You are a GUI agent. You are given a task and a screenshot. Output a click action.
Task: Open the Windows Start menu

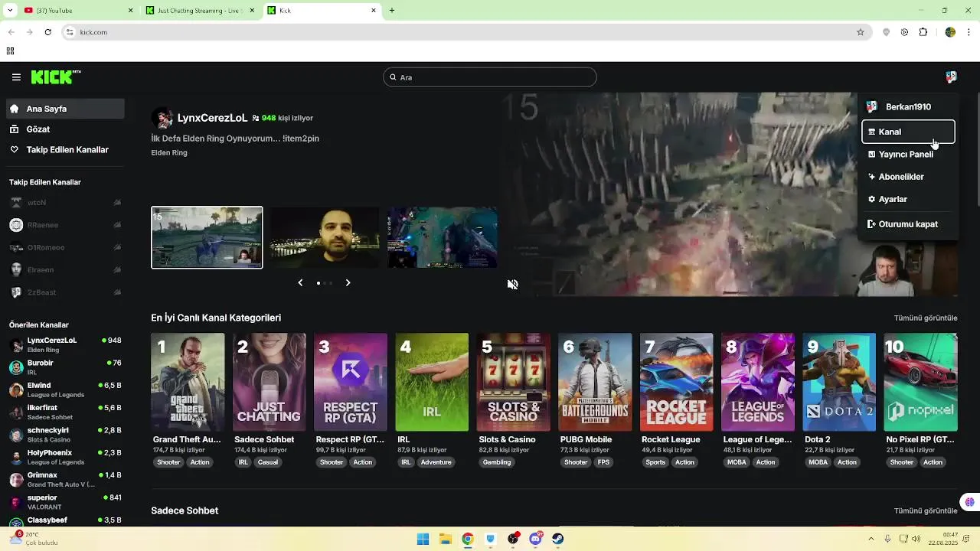point(423,539)
